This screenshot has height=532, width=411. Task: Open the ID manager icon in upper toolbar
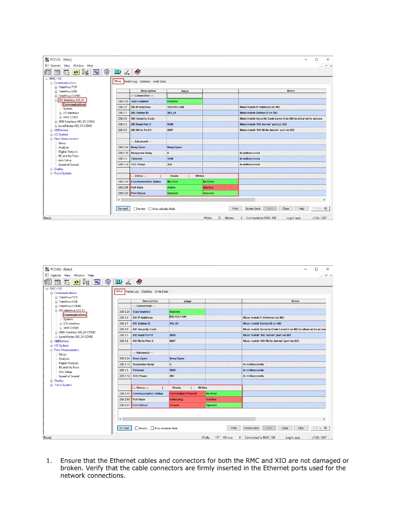click(117, 72)
